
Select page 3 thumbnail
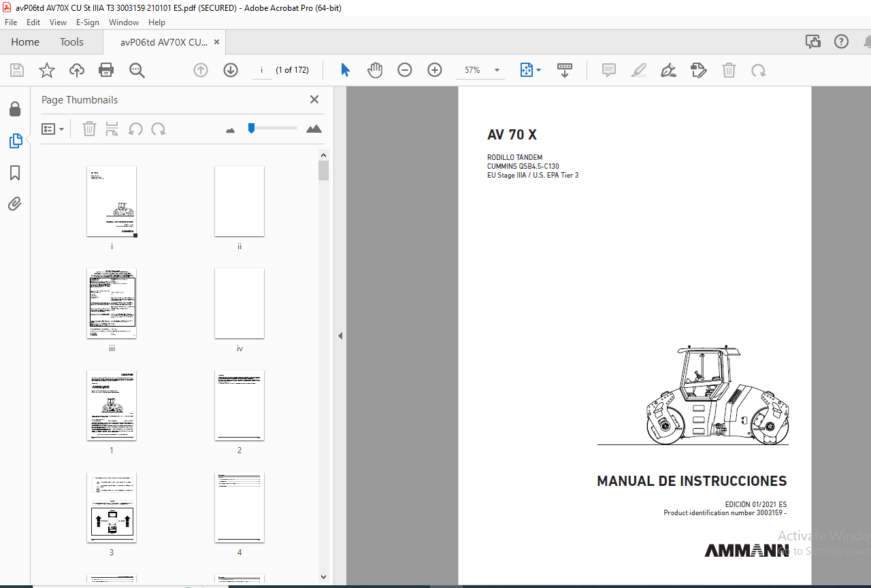pos(112,508)
